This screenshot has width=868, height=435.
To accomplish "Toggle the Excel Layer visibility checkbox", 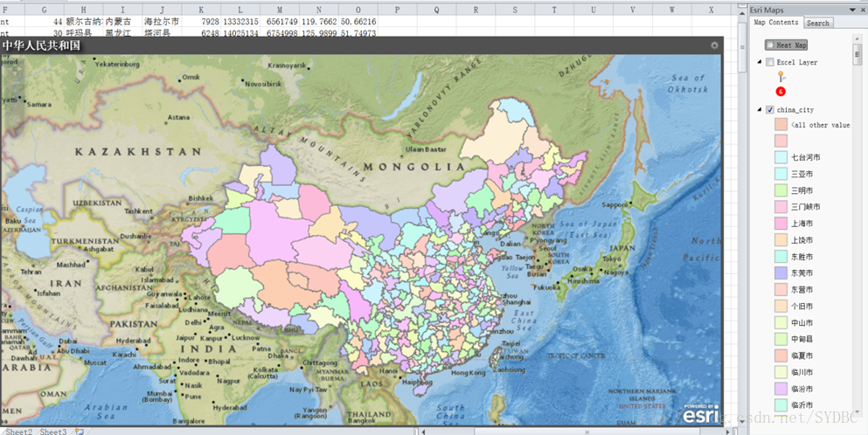I will pos(770,62).
